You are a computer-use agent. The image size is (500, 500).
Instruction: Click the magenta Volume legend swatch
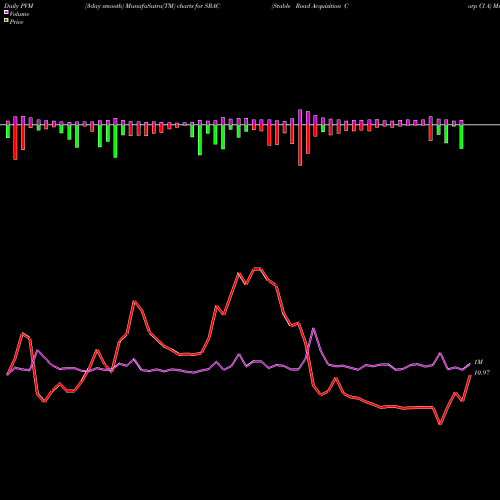click(x=6, y=12)
